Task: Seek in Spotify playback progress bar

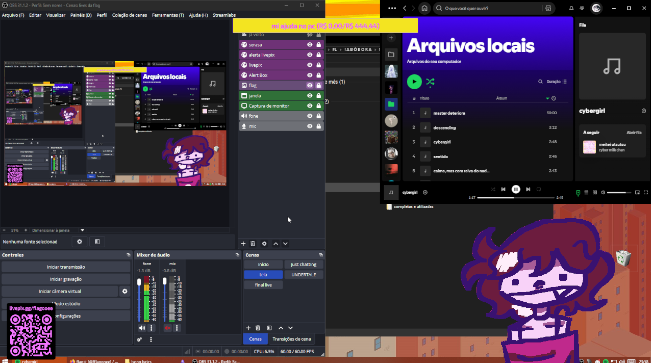Action: (516, 198)
